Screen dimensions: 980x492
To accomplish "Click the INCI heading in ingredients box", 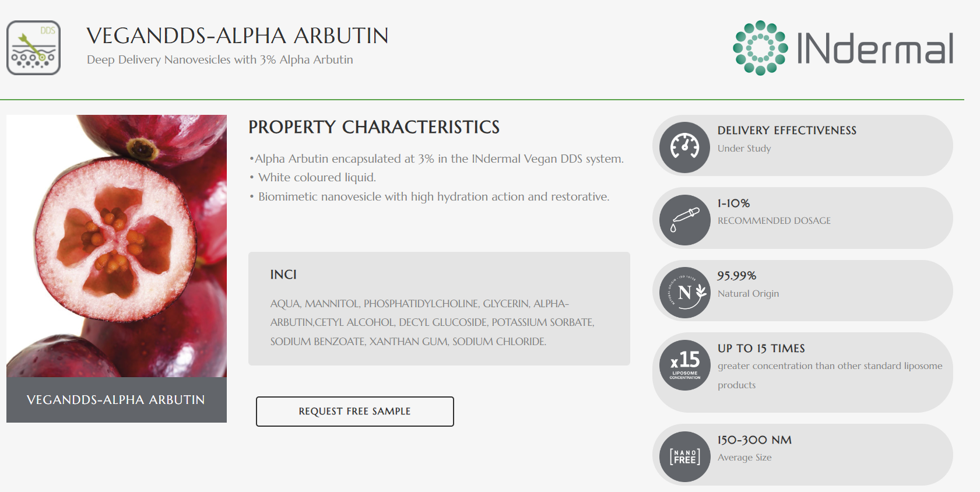I will click(x=283, y=275).
